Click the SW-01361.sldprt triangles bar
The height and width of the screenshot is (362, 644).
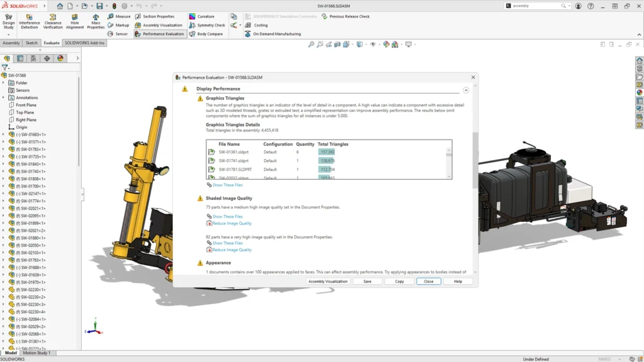(327, 152)
